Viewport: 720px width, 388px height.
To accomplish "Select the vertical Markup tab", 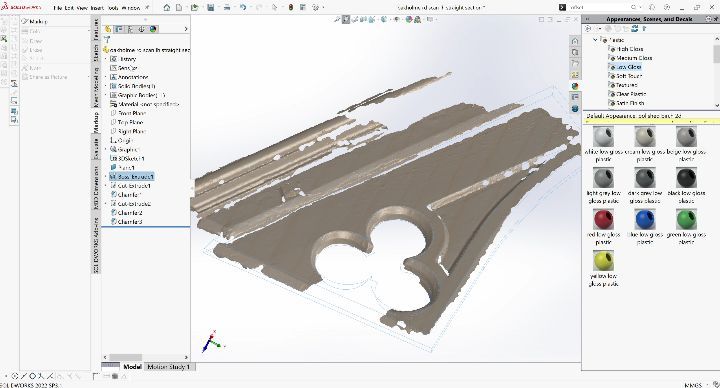I will 96,122.
